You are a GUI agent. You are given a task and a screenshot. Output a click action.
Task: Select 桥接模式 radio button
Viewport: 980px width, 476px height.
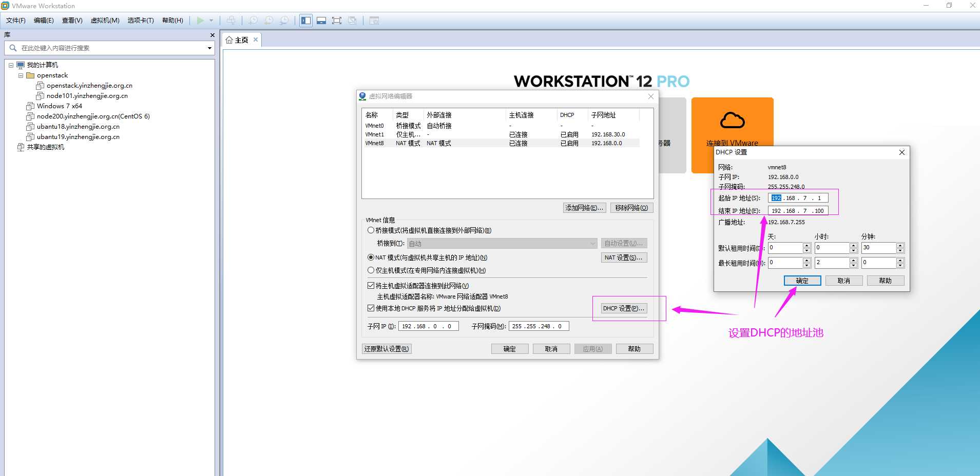371,230
